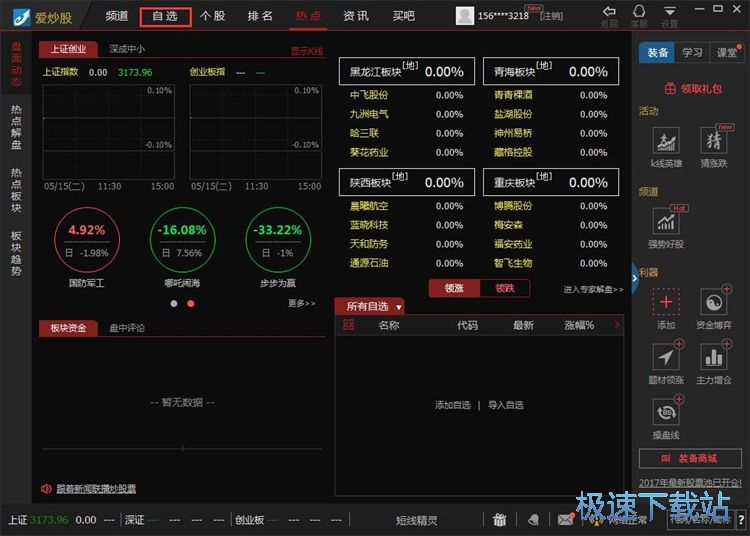
Task: Click the 导入自选 link
Action: click(x=506, y=405)
